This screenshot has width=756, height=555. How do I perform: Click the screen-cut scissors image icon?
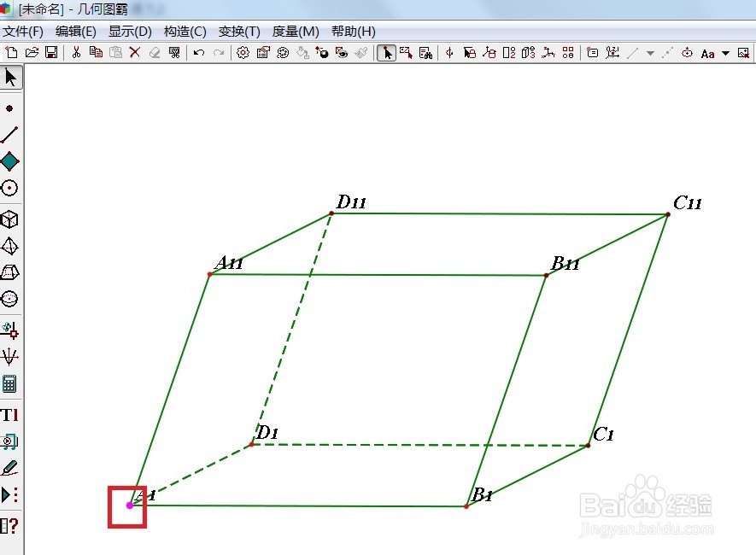pos(174,52)
